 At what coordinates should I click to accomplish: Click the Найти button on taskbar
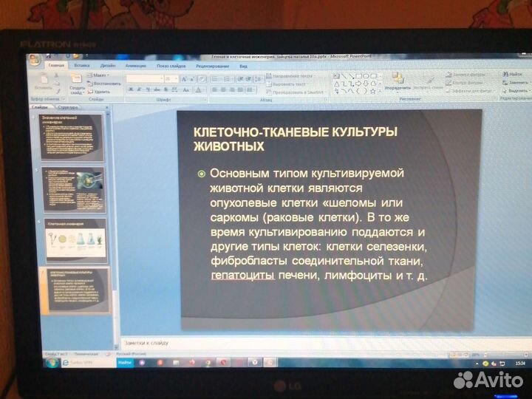[x=125, y=363]
